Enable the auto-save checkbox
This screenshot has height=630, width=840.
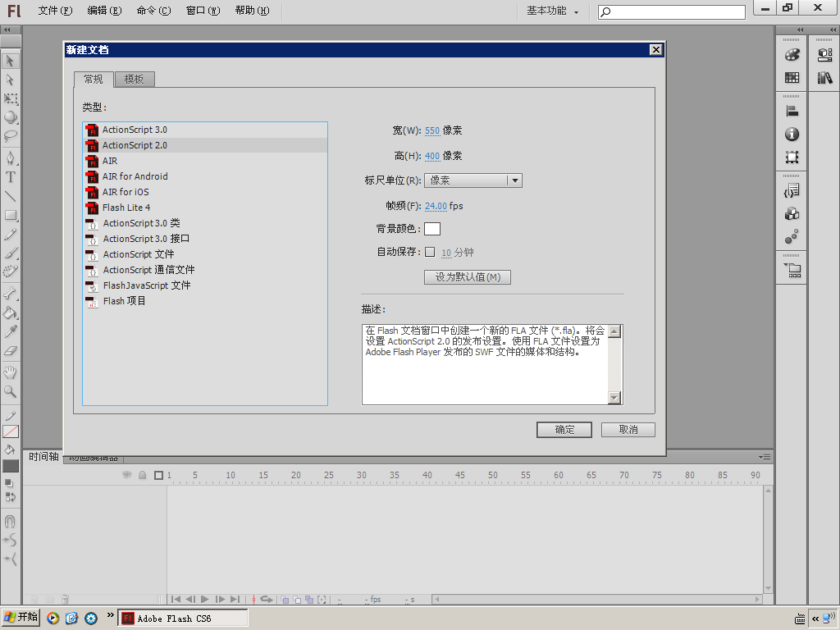click(x=430, y=252)
